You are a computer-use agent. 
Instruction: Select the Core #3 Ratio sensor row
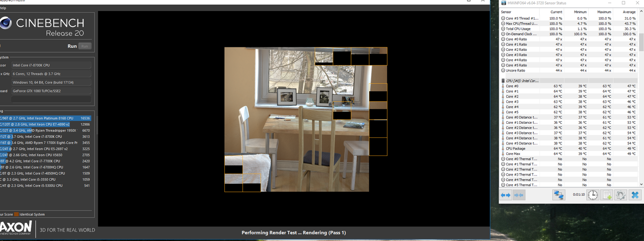coord(569,55)
